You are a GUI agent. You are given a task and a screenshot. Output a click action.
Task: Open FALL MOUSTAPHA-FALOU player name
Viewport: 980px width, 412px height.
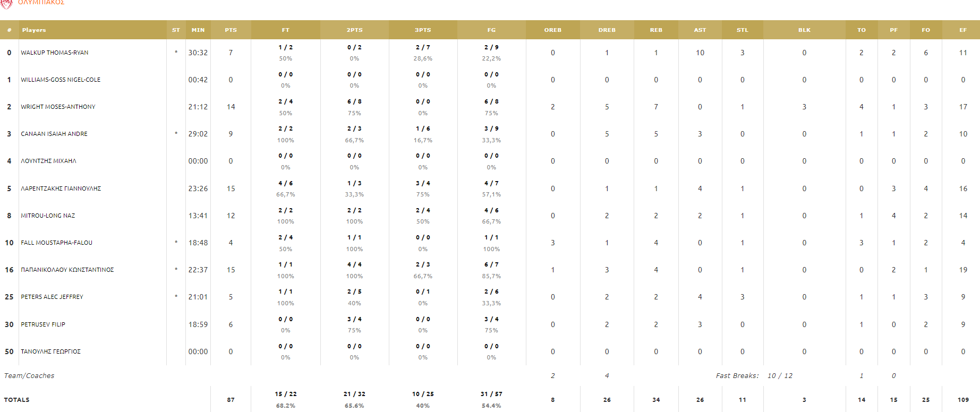coord(56,243)
